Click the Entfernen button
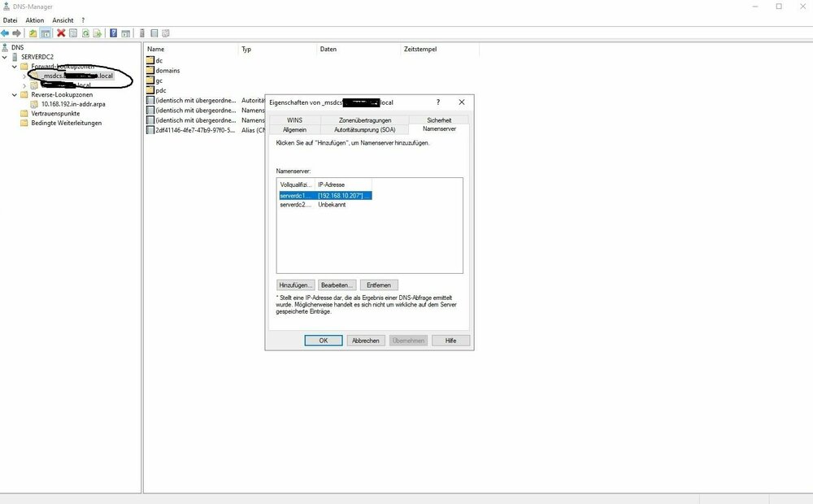 [x=379, y=285]
